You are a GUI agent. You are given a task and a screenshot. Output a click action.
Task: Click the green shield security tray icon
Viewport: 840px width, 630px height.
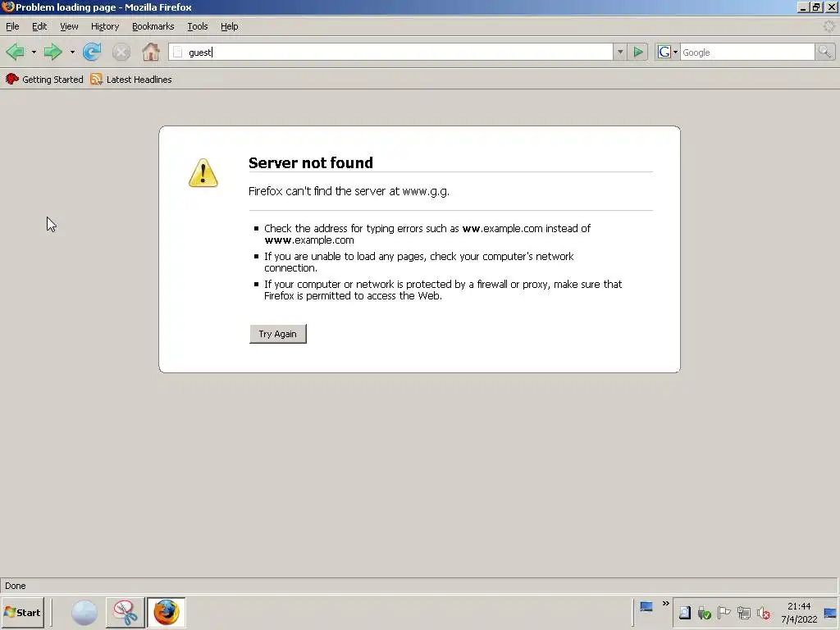pyautogui.click(x=705, y=613)
